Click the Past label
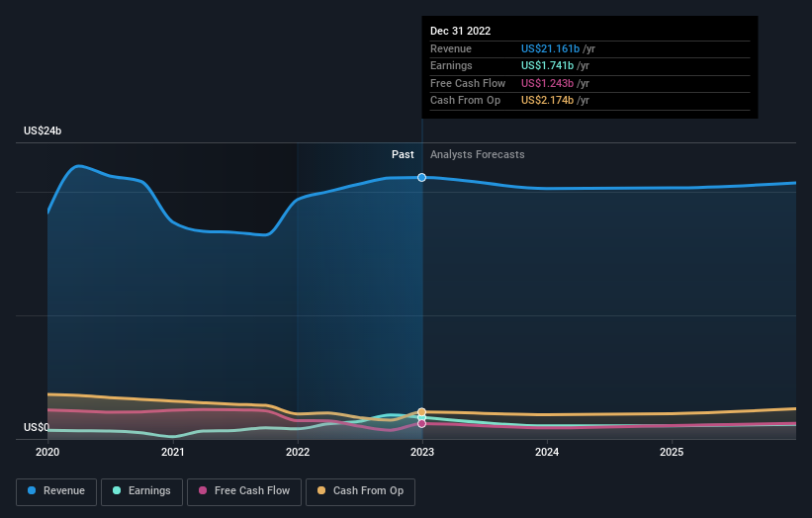812x518 pixels. (403, 154)
